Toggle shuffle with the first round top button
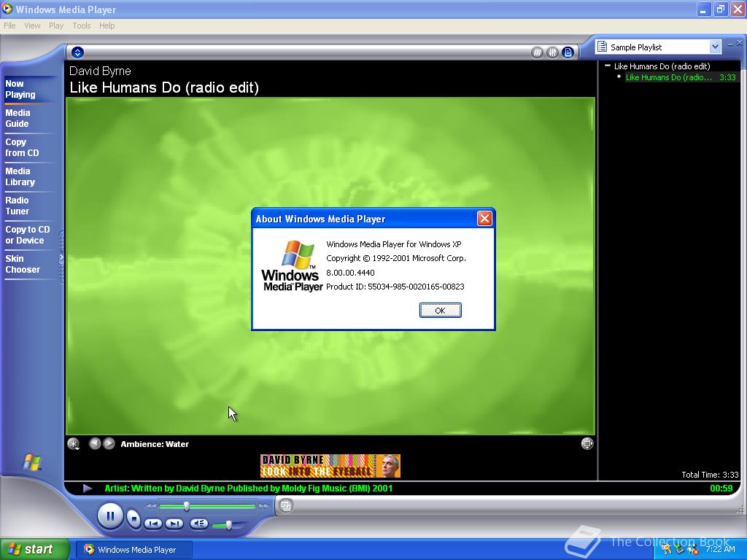747x560 pixels. 537,52
